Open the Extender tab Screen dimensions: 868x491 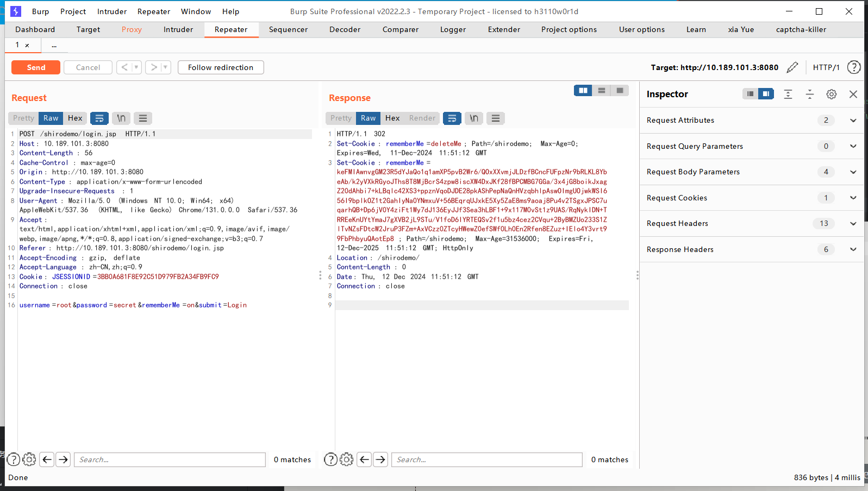coord(504,29)
